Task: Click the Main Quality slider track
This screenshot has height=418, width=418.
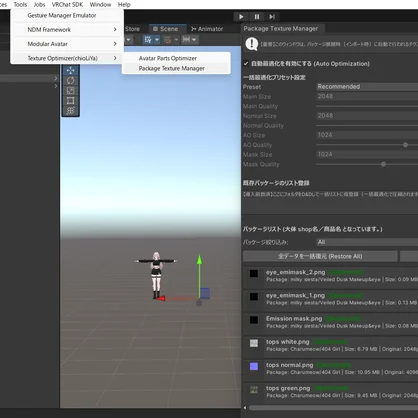Action: (x=367, y=106)
